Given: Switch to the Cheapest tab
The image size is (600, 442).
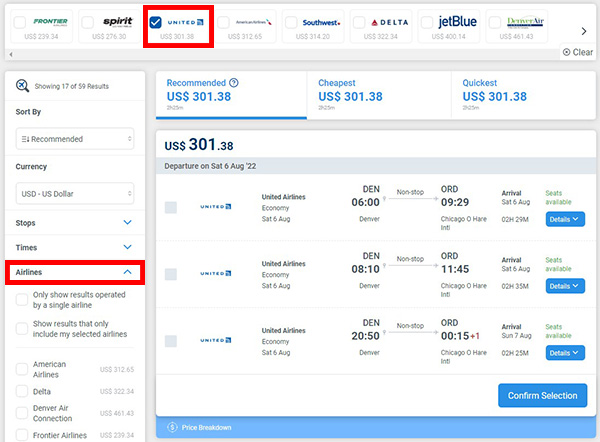Looking at the screenshot, I should coord(379,95).
